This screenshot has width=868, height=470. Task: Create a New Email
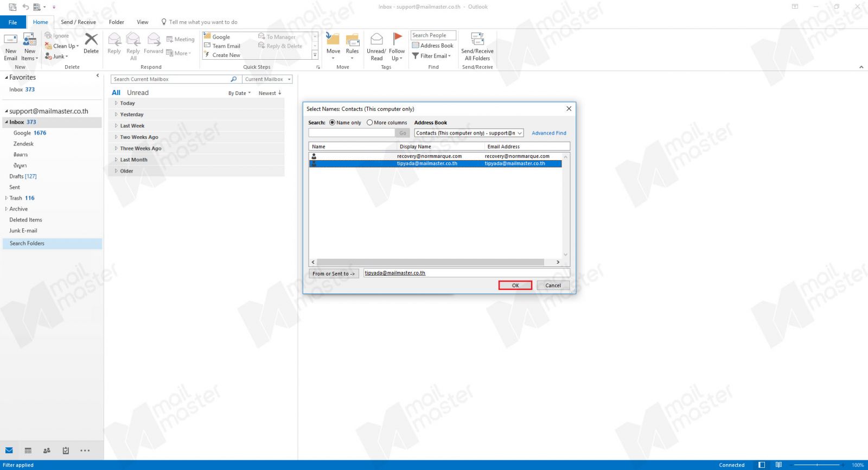pyautogui.click(x=11, y=47)
